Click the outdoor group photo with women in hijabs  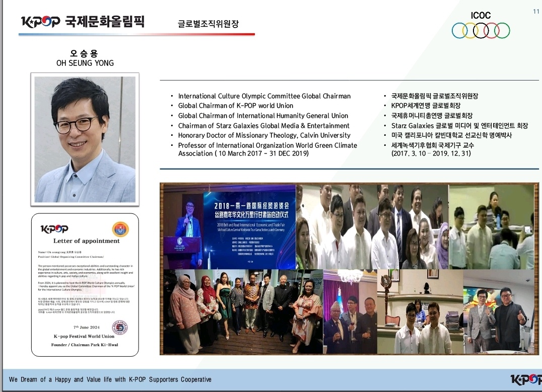pos(243,312)
